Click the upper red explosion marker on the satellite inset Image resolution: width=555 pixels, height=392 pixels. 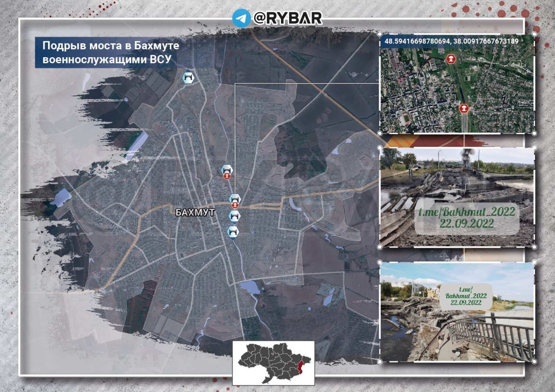pyautogui.click(x=451, y=58)
